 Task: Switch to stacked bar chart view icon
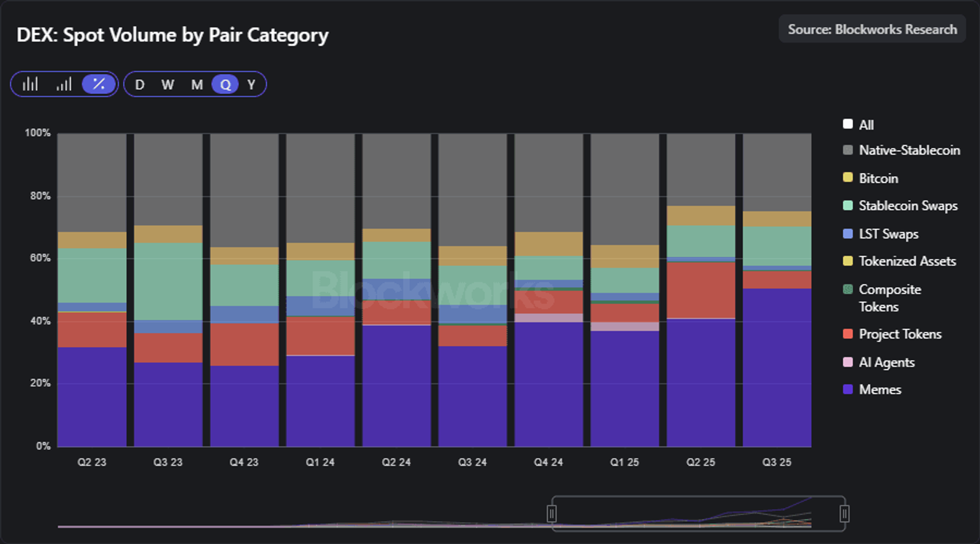click(x=30, y=84)
